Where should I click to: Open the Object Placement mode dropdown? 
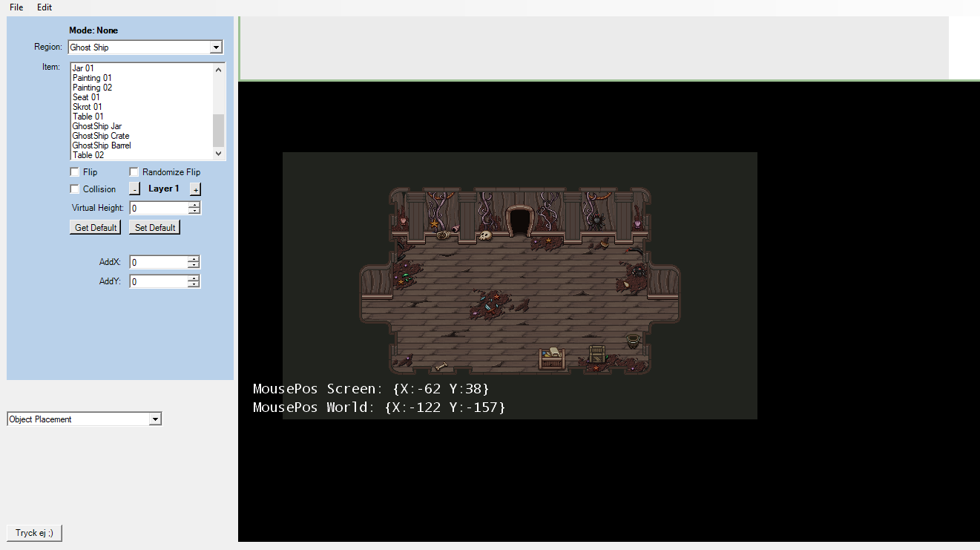pos(155,419)
